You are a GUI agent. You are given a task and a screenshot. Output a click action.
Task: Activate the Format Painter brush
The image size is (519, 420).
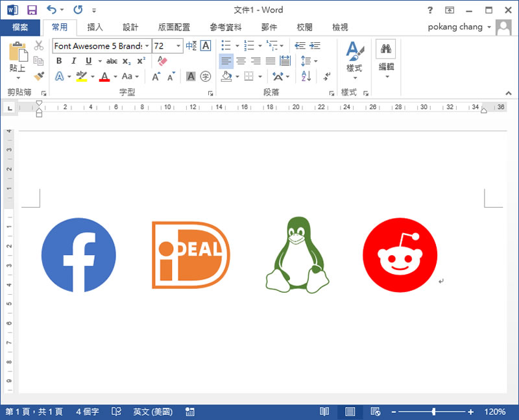click(39, 76)
